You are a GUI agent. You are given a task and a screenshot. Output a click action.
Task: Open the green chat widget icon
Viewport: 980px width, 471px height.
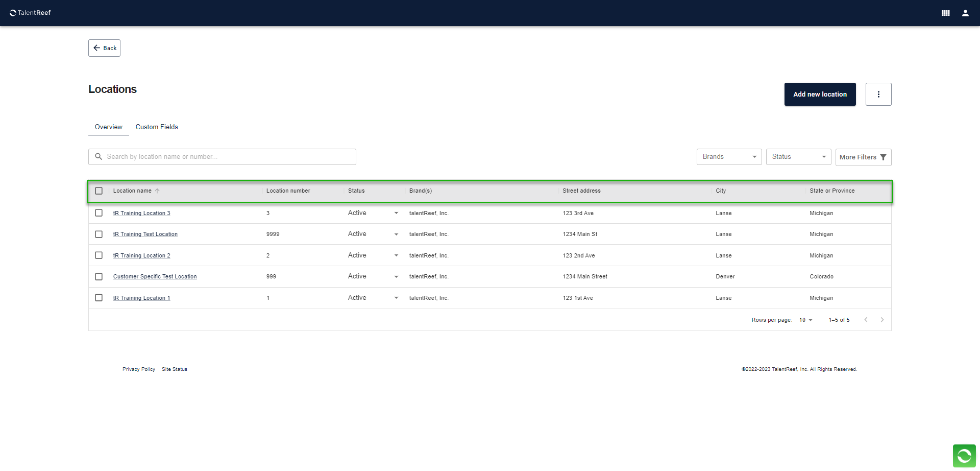pos(964,456)
